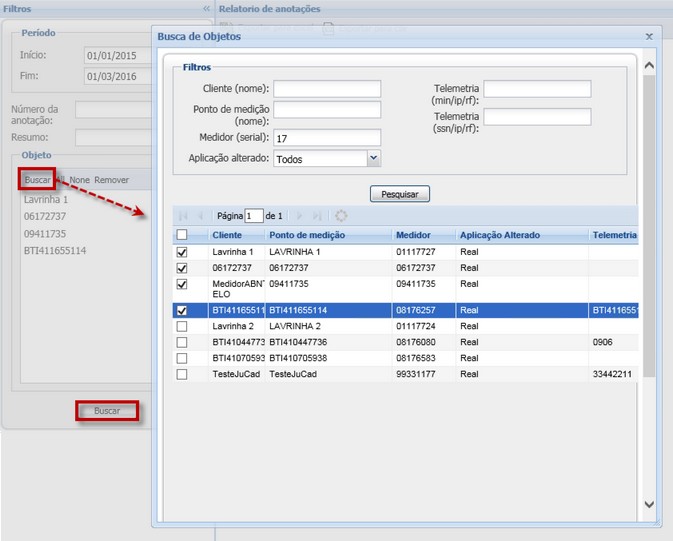Sort by the Medidor column header

pyautogui.click(x=413, y=235)
